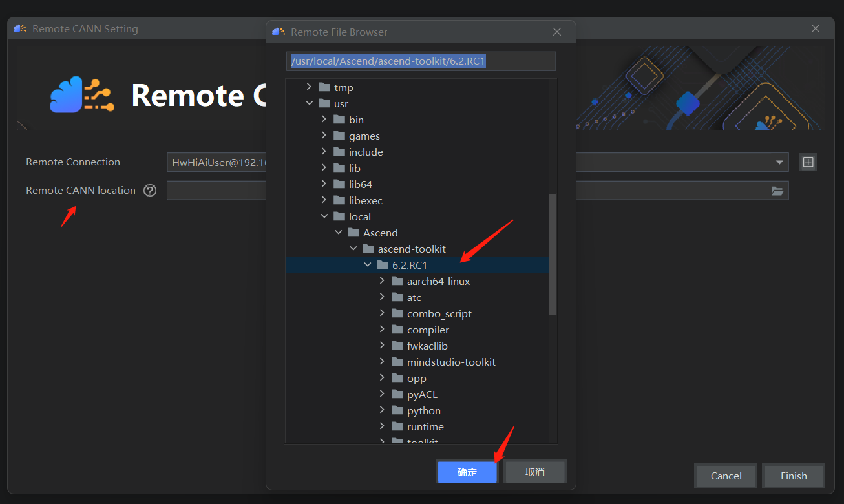Click the file tree vertical scrollbar
This screenshot has width=844, height=504.
coord(553,254)
